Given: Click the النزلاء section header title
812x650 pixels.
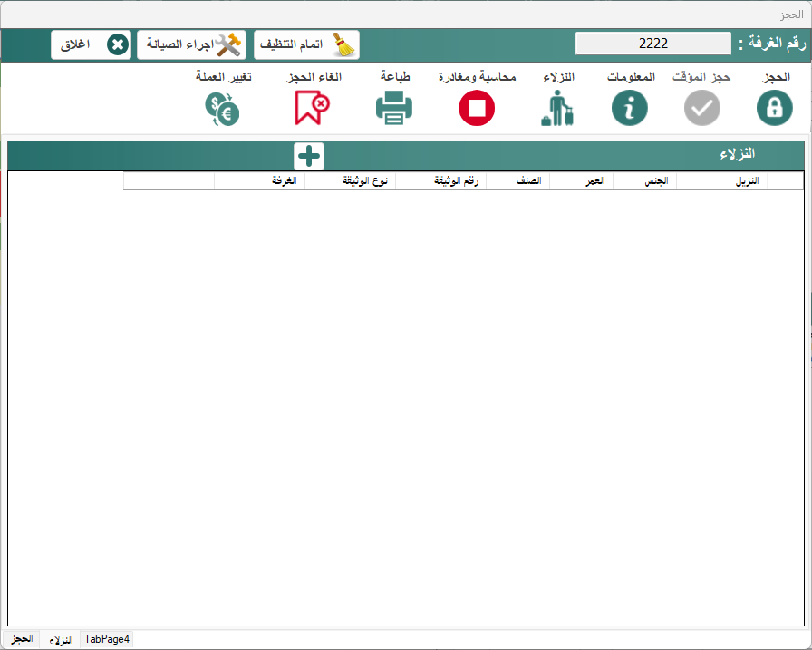Looking at the screenshot, I should click(737, 154).
